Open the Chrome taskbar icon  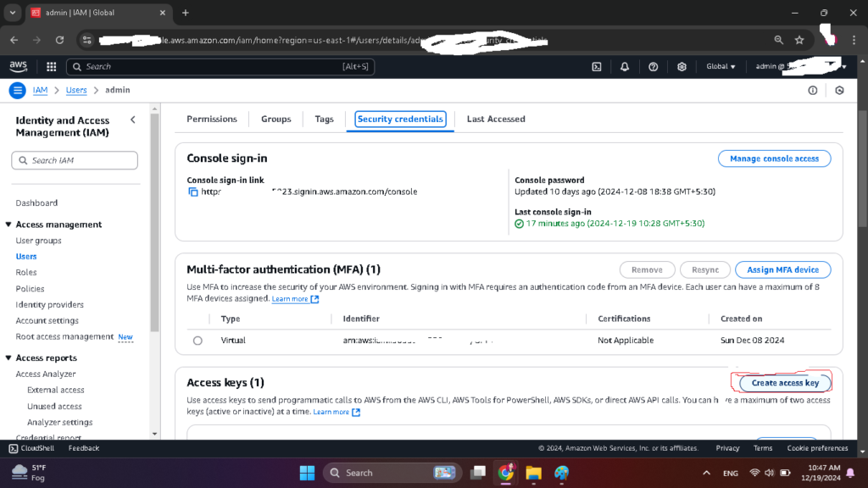[x=505, y=473]
